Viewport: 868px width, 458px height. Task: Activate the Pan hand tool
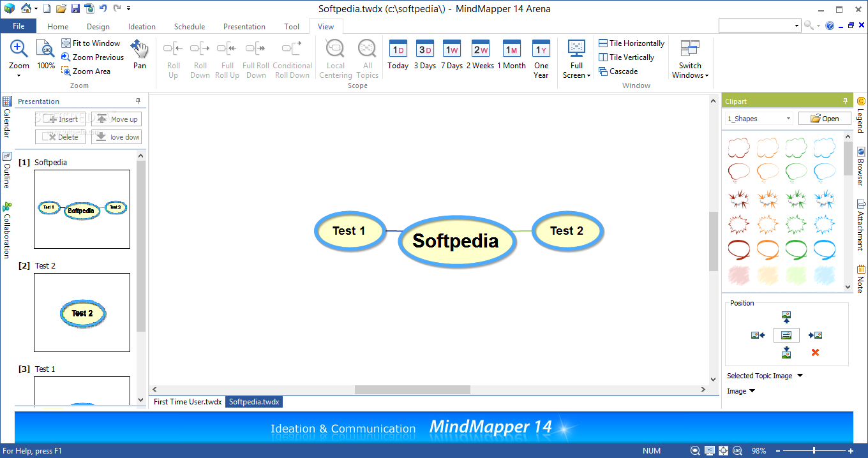pos(140,54)
